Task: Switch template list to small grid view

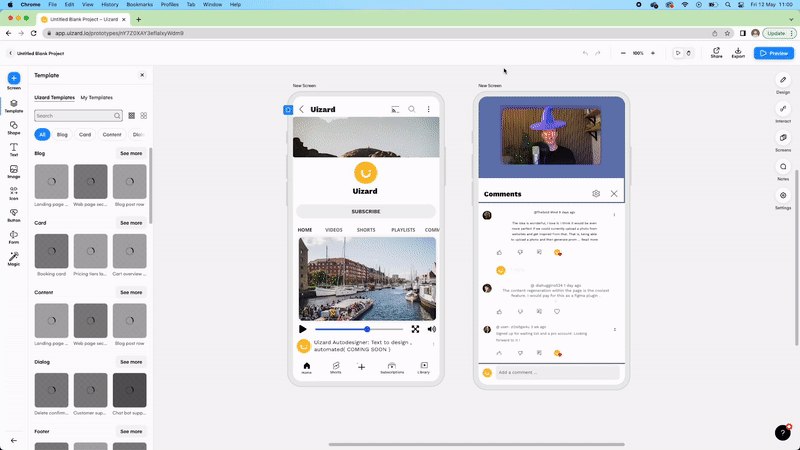Action: 131,116
